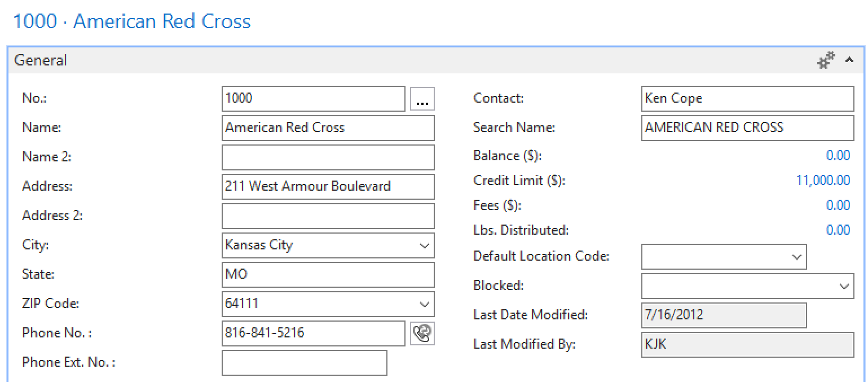Screen dimensions: 868x382
Task: Click the phone dial icon beside Phone No.
Action: [422, 333]
